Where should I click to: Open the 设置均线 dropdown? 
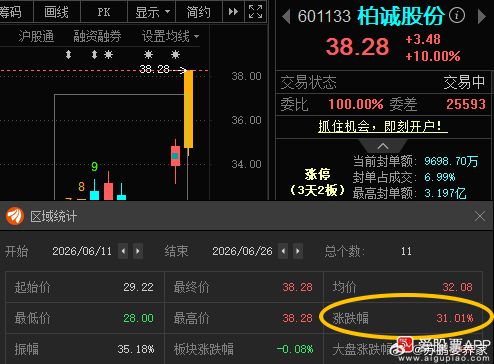tap(170, 36)
